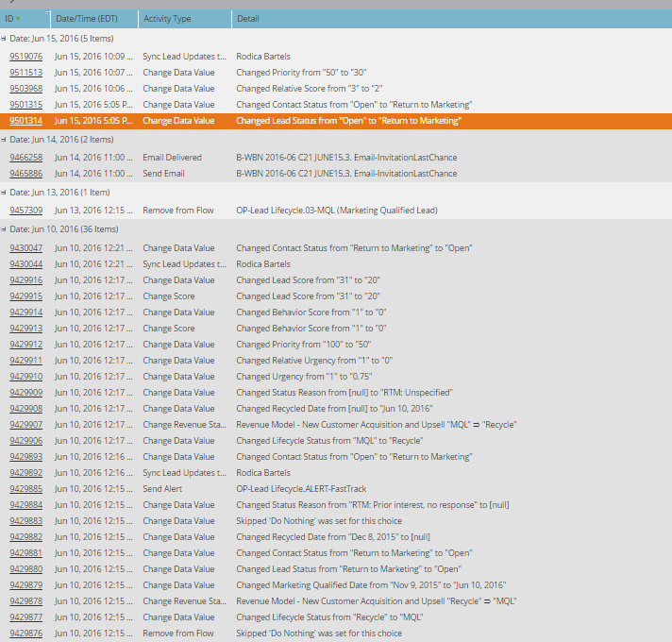The height and width of the screenshot is (642, 672).
Task: Click the green sort arrow in ID column header
Action: 18,19
